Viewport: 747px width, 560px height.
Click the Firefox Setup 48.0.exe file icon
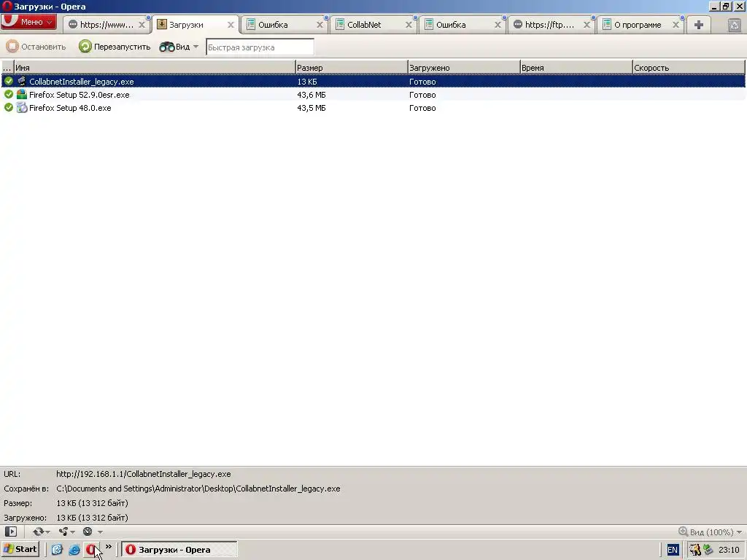[21, 108]
